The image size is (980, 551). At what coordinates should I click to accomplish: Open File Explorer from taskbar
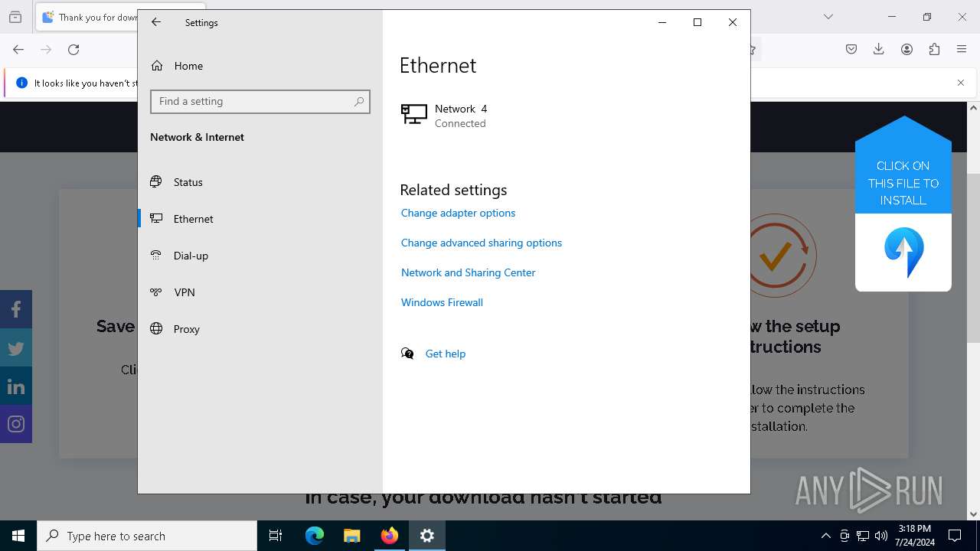click(351, 536)
